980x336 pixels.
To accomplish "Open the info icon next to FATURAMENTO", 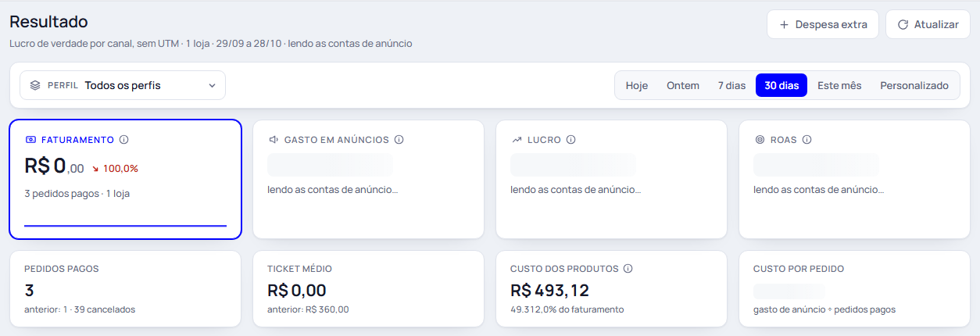I will [123, 140].
